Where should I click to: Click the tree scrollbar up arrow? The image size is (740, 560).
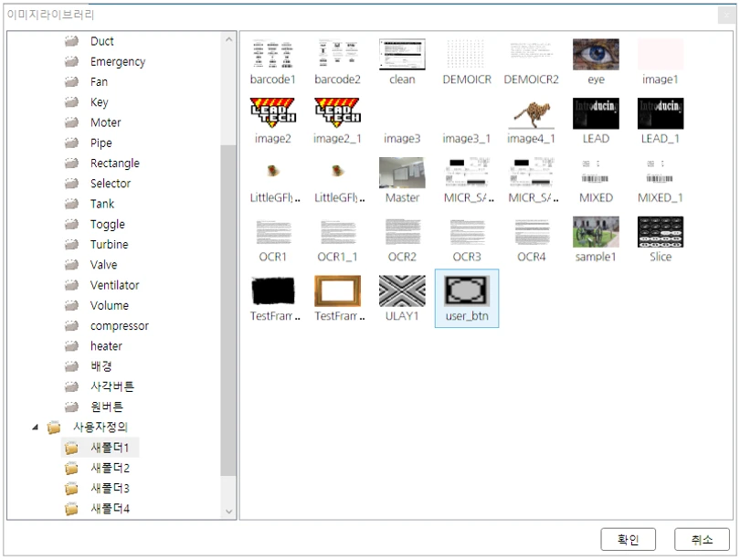229,39
